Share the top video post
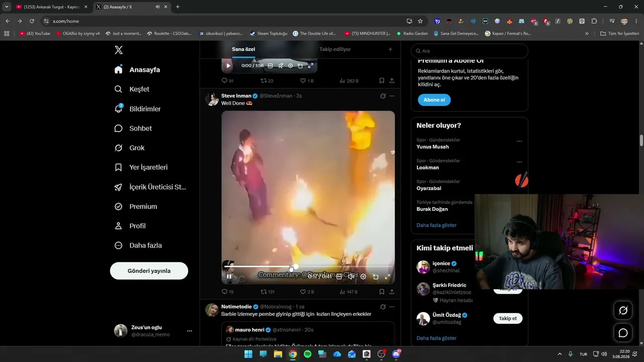 (x=392, y=80)
